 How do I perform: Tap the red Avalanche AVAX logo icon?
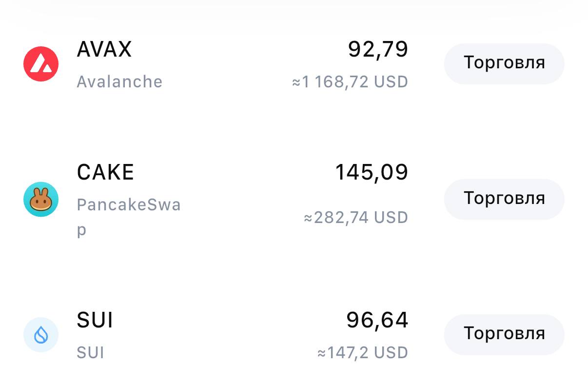[41, 64]
